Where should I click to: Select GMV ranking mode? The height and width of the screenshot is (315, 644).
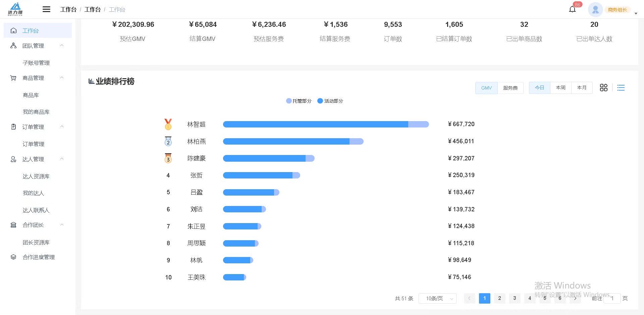click(x=486, y=88)
